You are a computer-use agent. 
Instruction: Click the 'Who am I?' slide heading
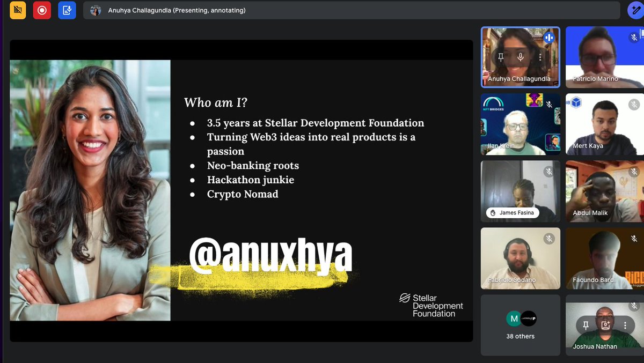[x=216, y=102]
